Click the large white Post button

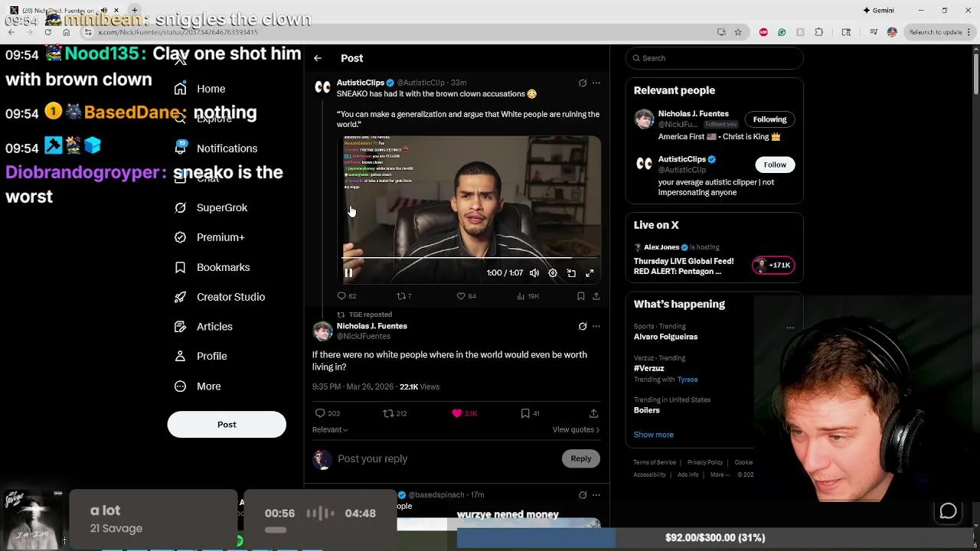(x=227, y=425)
